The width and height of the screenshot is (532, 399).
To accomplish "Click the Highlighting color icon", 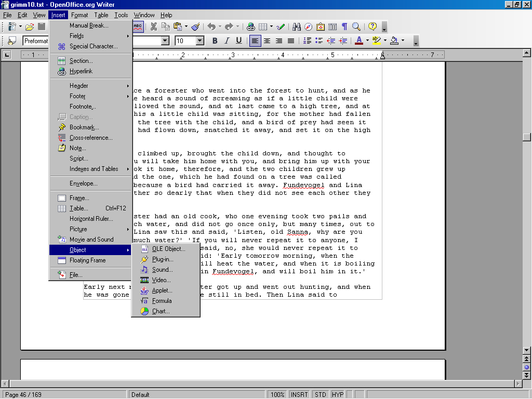I will 377,41.
